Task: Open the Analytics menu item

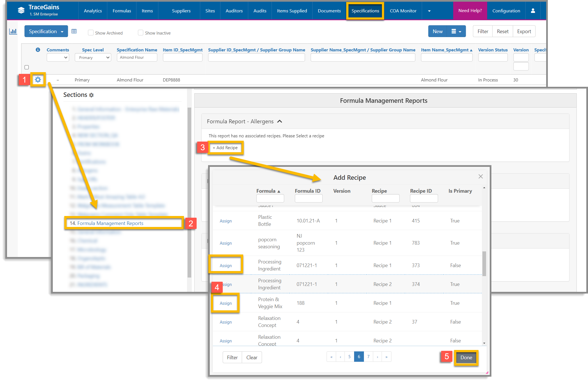Action: pyautogui.click(x=93, y=11)
